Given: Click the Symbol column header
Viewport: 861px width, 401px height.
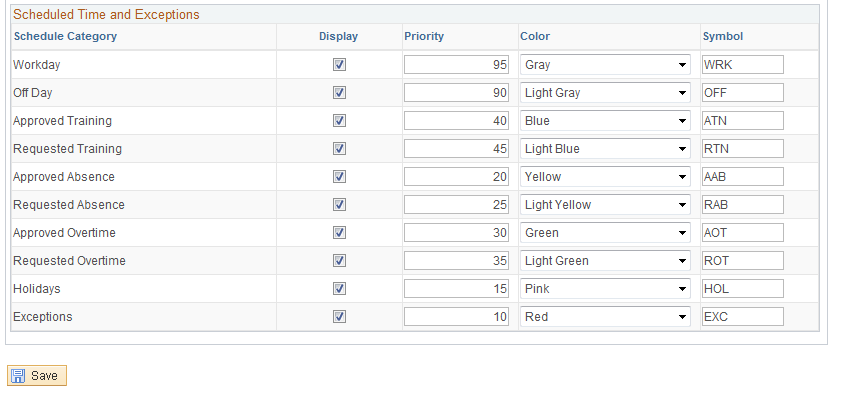Looking at the screenshot, I should [x=723, y=37].
